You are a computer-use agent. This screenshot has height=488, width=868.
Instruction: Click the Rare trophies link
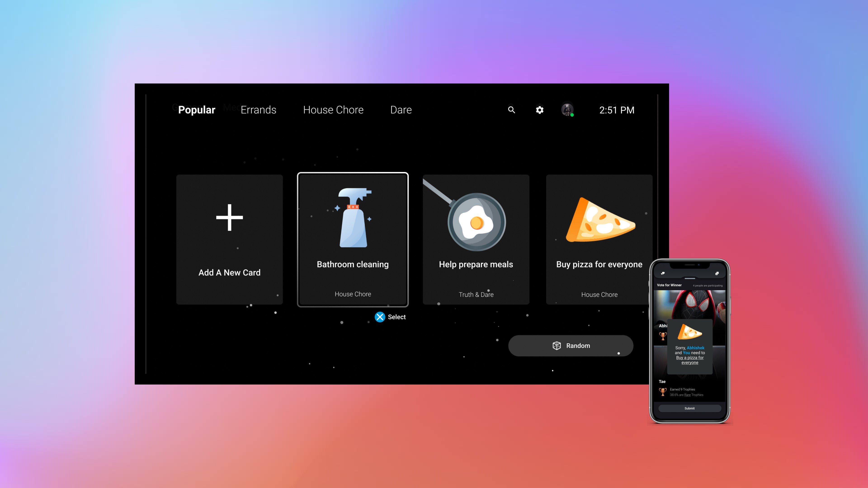[687, 395]
